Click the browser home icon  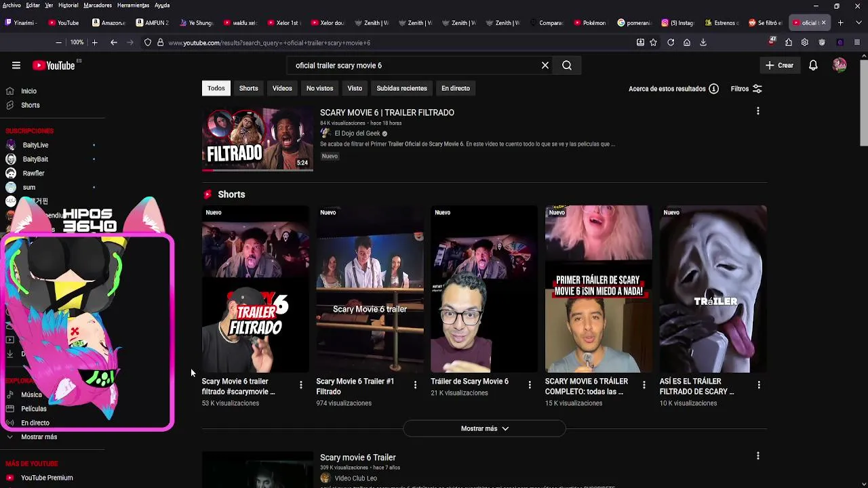(687, 42)
